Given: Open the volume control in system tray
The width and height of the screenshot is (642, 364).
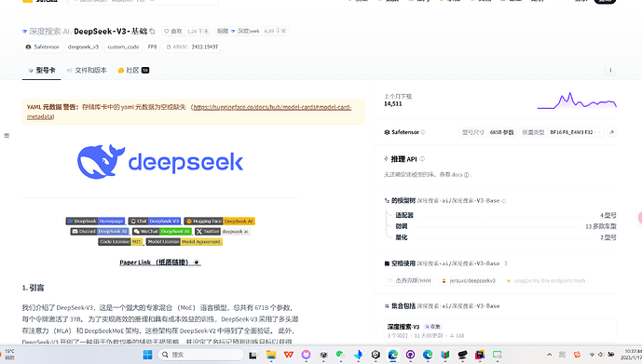Looking at the screenshot, I should [601, 355].
